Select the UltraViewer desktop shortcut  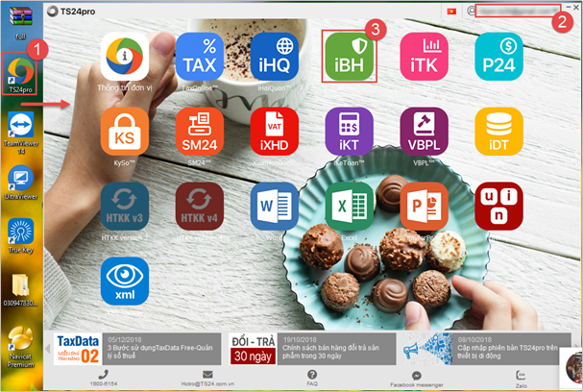click(21, 183)
